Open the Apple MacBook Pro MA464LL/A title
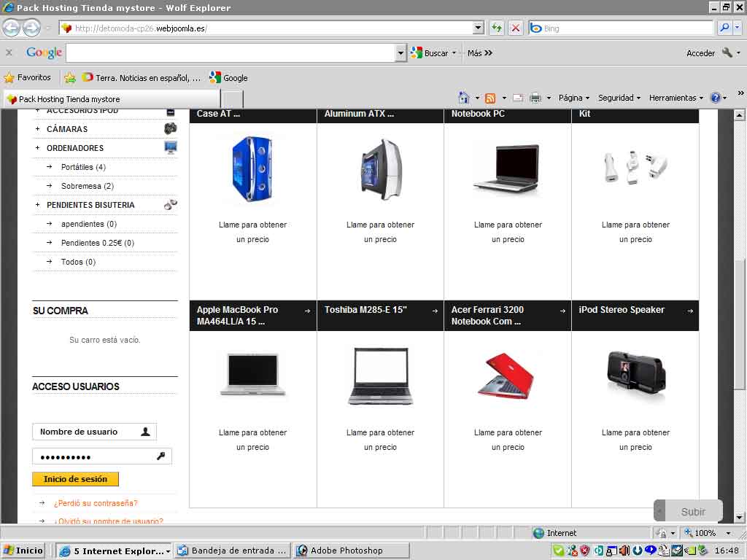The image size is (747, 560). pos(237,315)
